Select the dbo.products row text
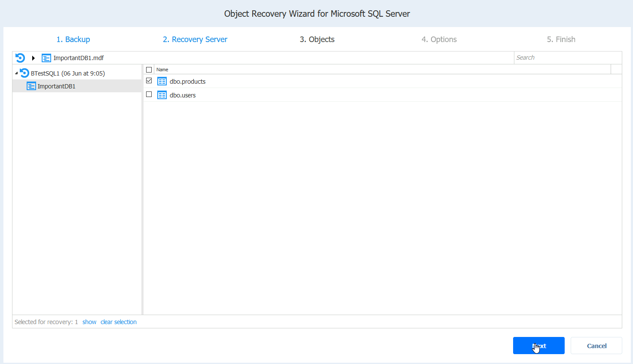The width and height of the screenshot is (633, 364). coord(187,82)
